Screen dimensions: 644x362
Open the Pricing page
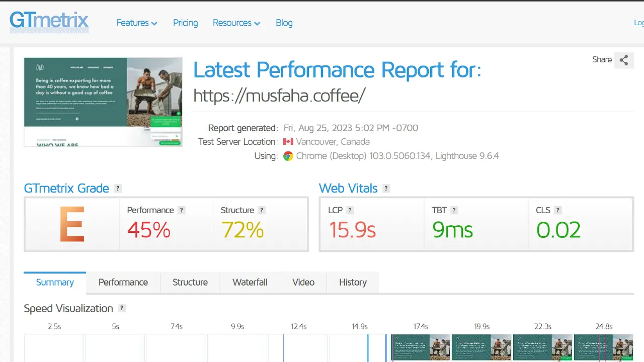[x=185, y=23]
